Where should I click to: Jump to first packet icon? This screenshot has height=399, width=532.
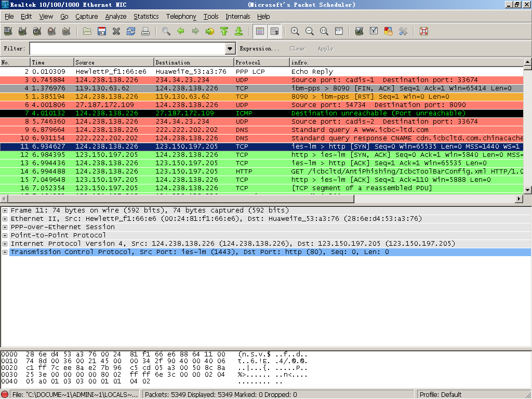click(224, 31)
